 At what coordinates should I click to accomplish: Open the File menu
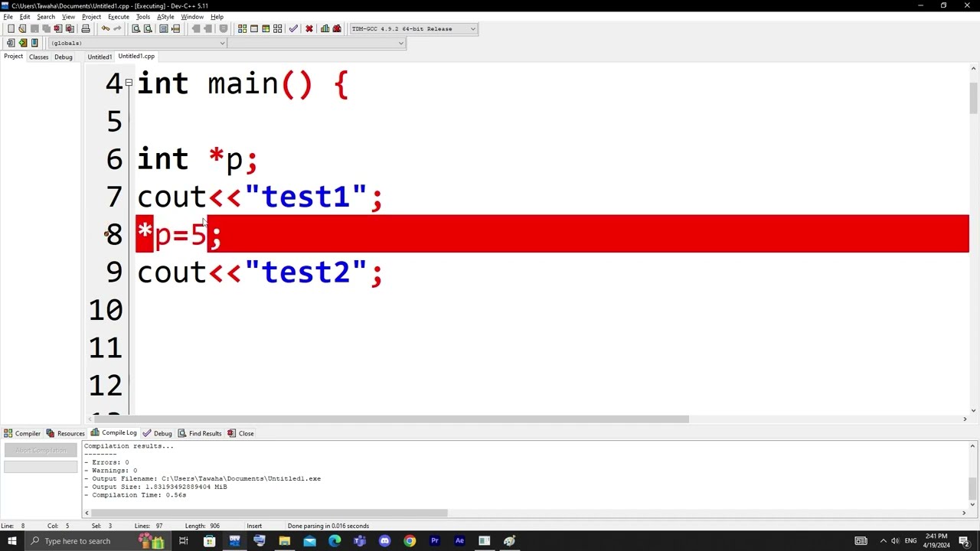click(x=8, y=16)
